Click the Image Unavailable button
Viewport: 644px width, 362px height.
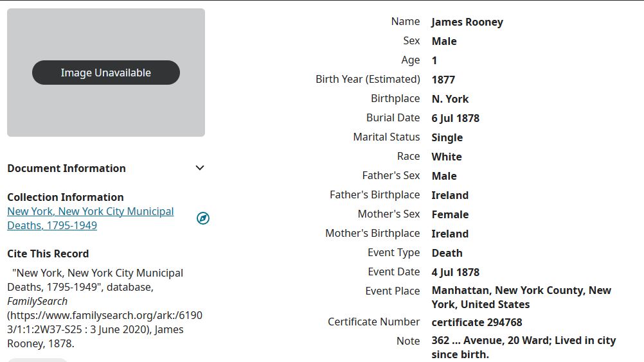(x=106, y=73)
